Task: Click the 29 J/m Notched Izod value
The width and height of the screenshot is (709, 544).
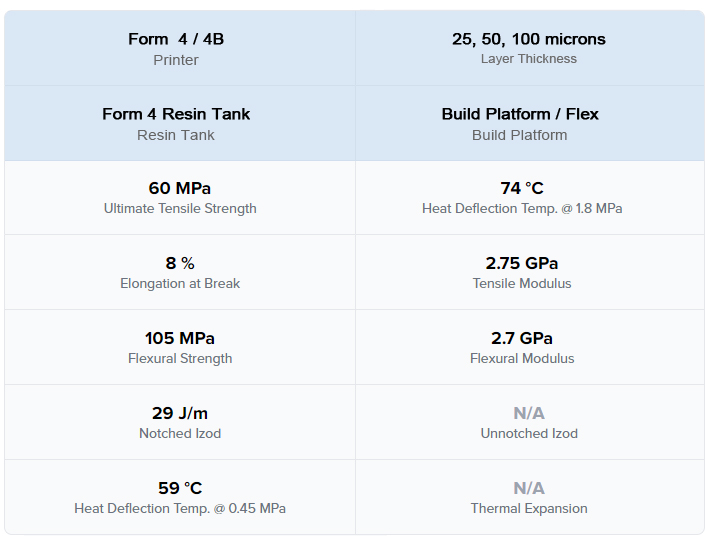Action: click(x=180, y=413)
